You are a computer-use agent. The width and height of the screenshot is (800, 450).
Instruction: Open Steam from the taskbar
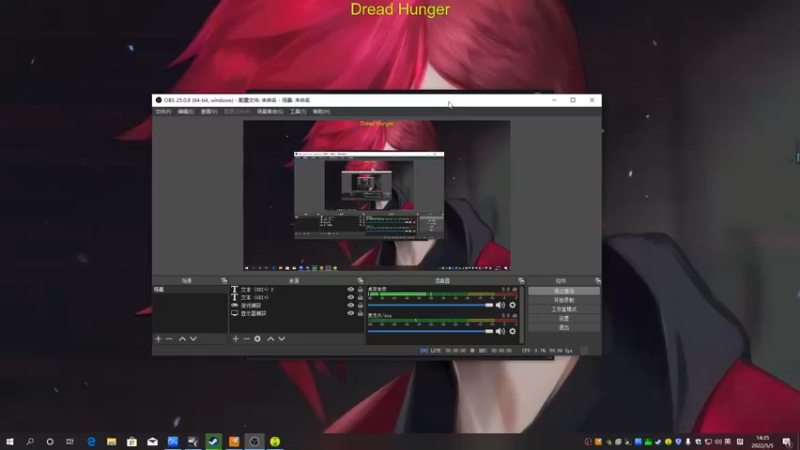click(x=214, y=441)
